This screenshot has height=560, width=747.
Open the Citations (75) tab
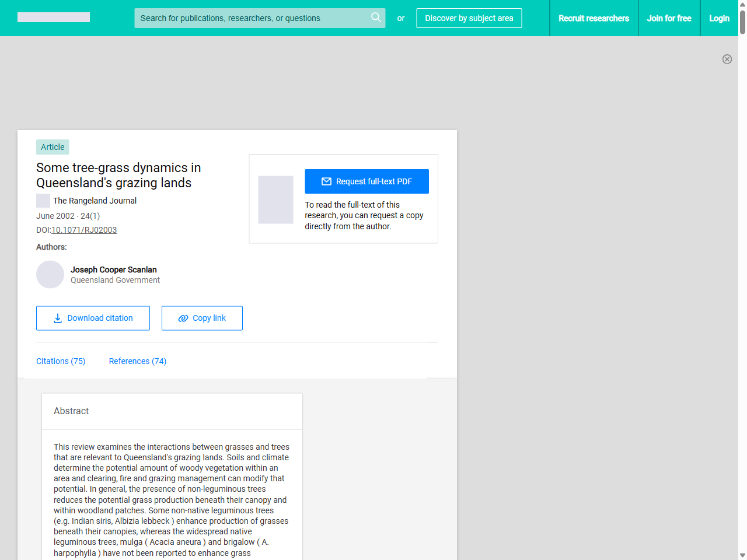click(61, 361)
